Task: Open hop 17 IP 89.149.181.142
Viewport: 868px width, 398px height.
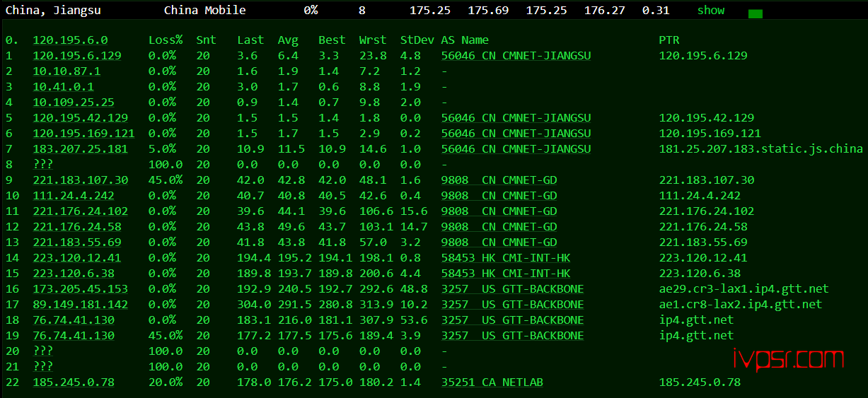Action: [81, 305]
